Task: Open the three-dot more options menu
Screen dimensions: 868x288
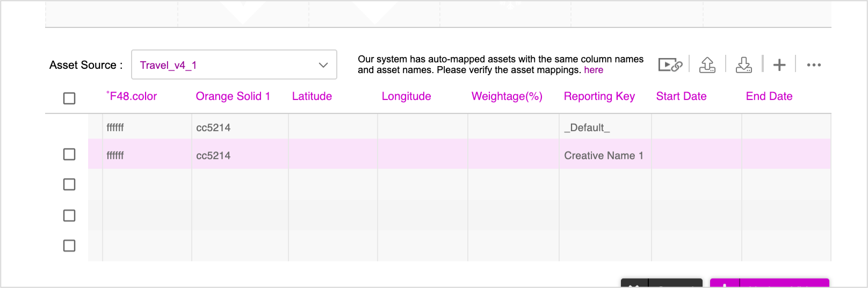Action: point(814,65)
